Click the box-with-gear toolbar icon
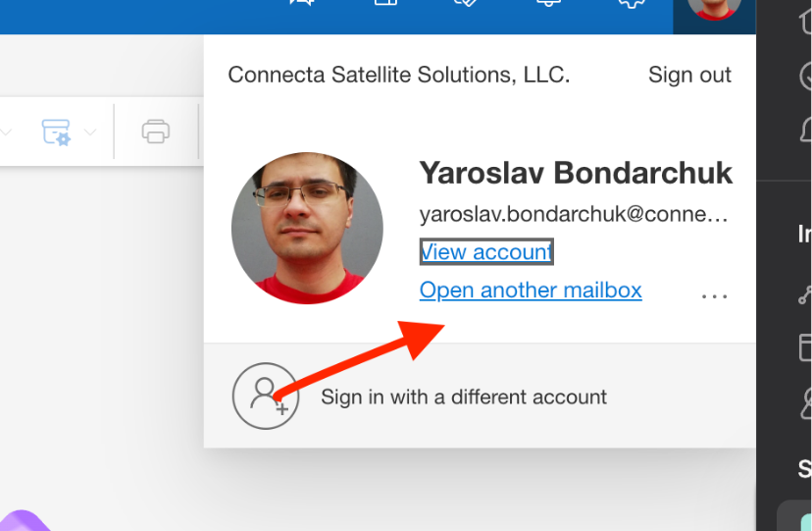Viewport: 812px width, 531px height. click(x=55, y=131)
